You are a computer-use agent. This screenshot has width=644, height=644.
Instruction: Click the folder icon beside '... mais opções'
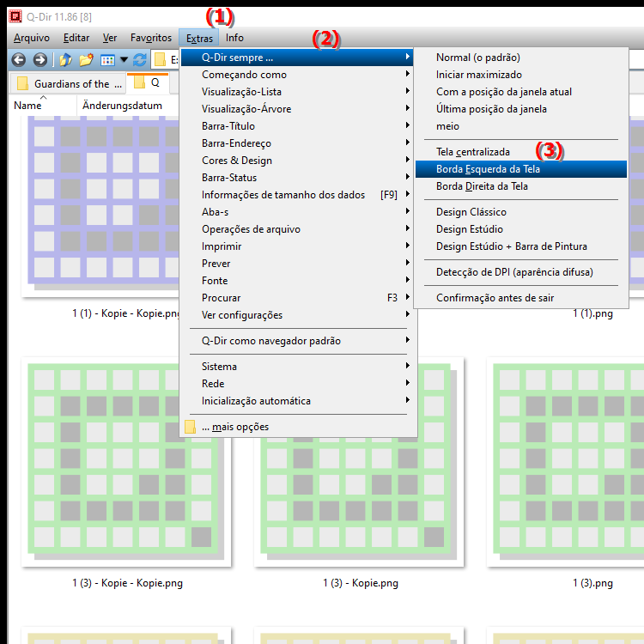pos(191,427)
